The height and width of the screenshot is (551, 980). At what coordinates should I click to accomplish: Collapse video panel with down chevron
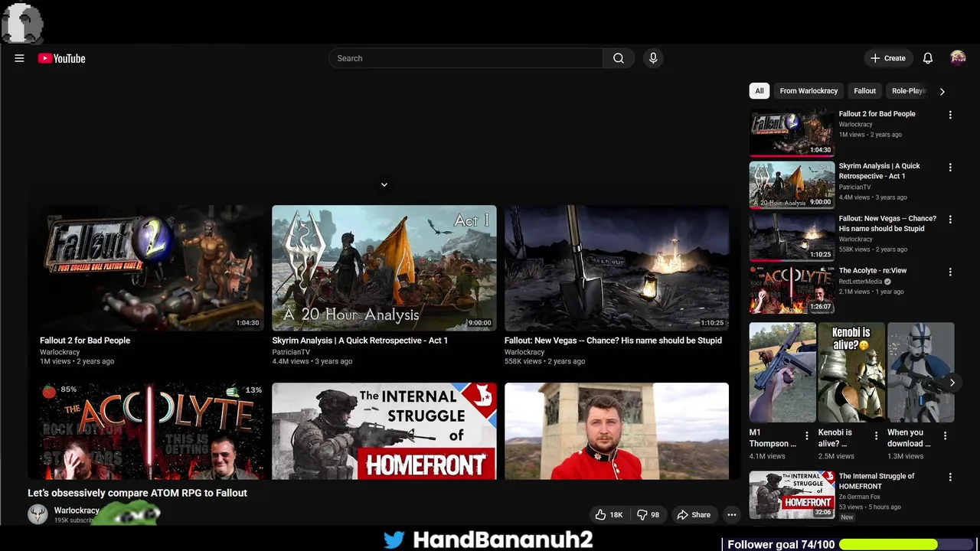tap(384, 184)
